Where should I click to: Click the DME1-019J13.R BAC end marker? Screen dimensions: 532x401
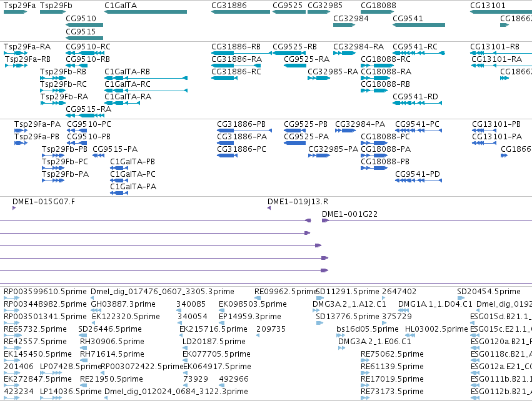point(269,208)
